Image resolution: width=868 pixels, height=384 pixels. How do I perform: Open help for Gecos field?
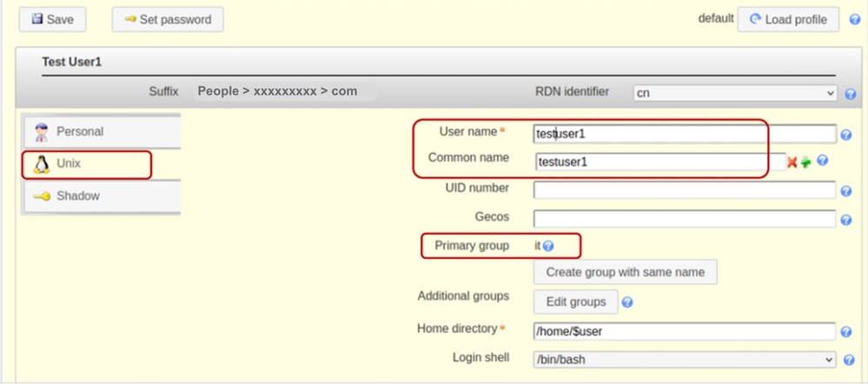click(x=846, y=220)
